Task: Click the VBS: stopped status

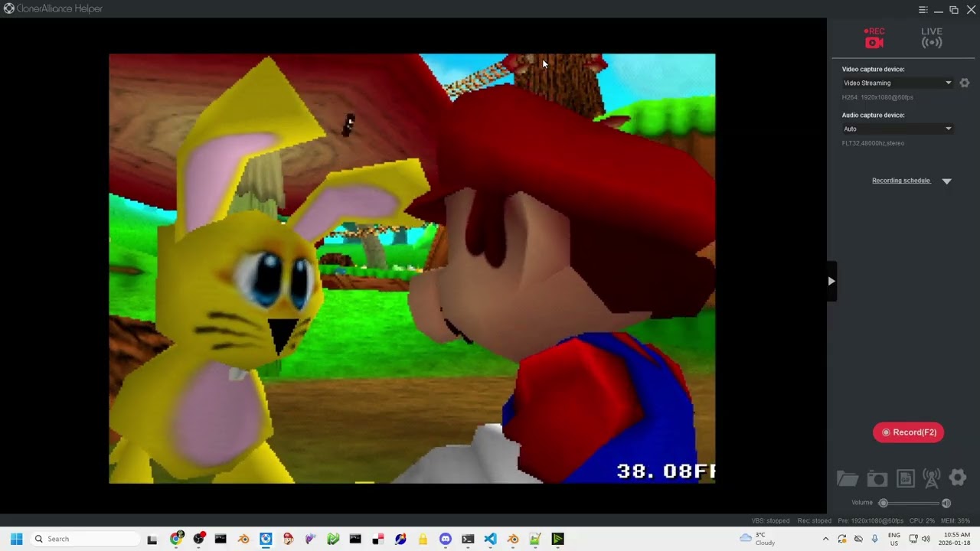Action: [770, 521]
